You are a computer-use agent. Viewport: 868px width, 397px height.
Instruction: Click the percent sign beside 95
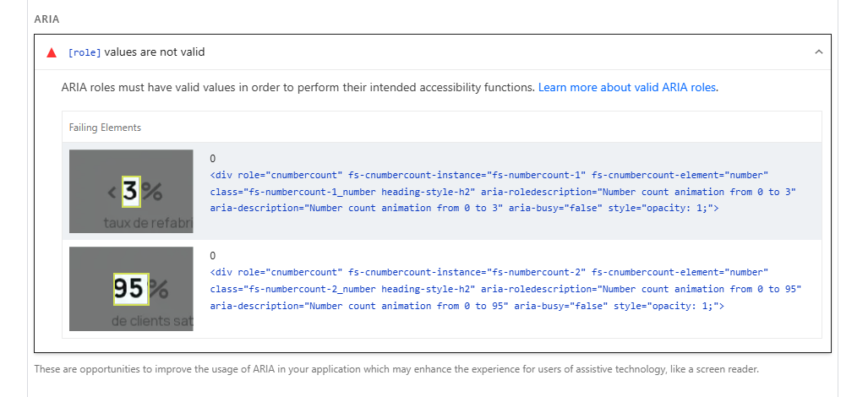click(x=161, y=290)
